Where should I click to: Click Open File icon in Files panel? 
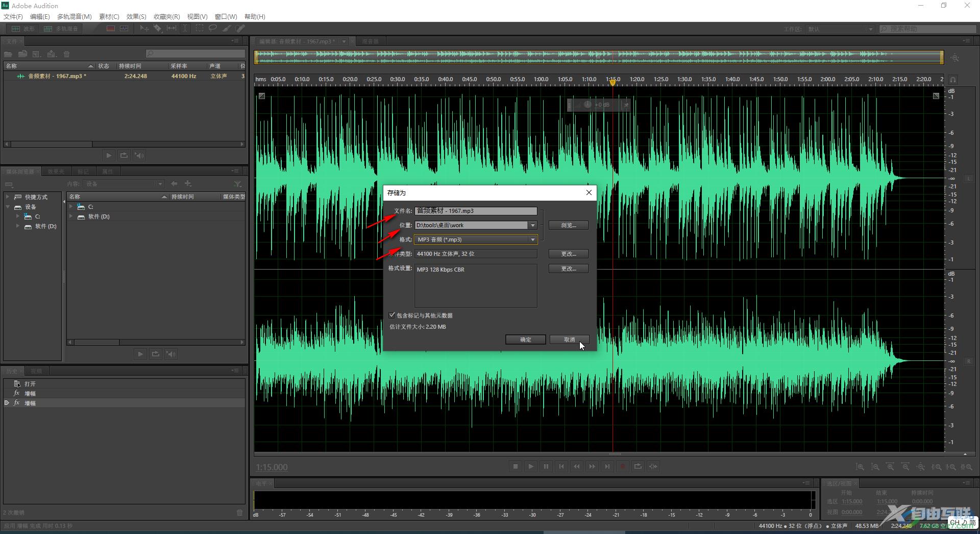[8, 54]
